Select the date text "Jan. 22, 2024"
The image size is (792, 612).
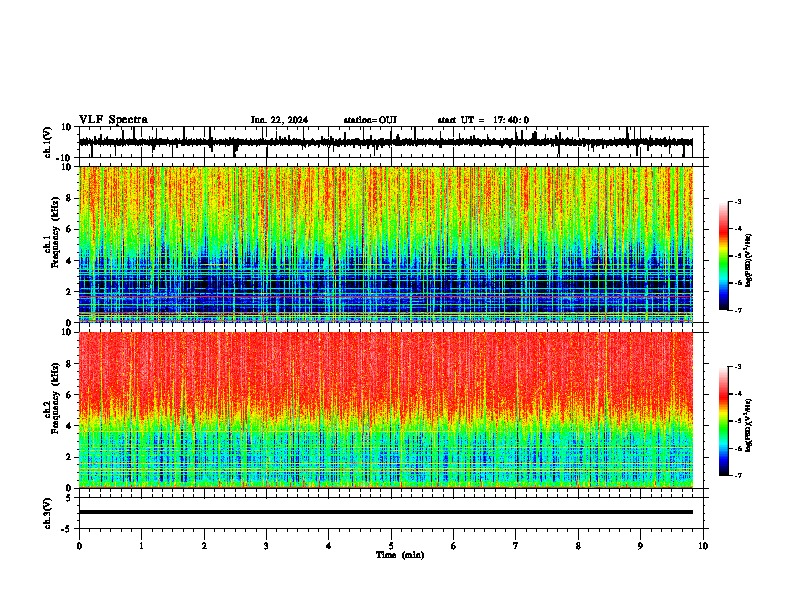point(279,120)
